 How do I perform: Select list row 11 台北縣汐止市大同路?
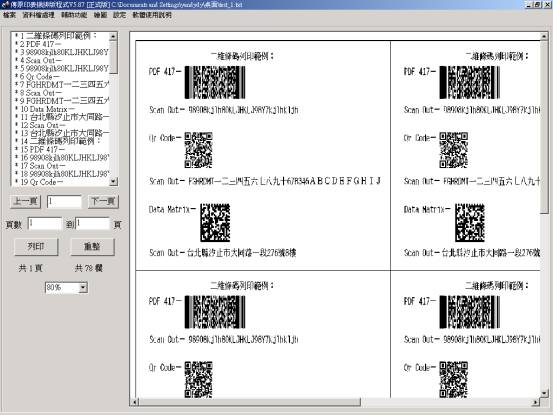(61, 117)
